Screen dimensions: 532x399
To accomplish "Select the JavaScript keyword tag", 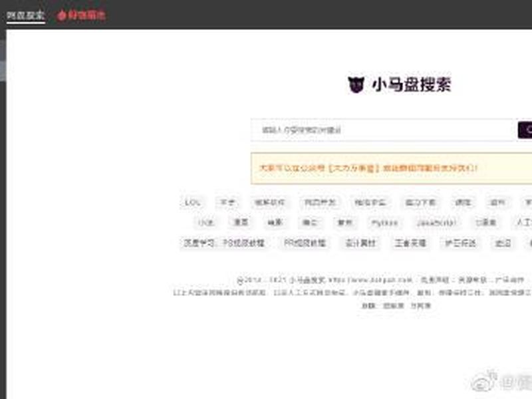I will 436,223.
